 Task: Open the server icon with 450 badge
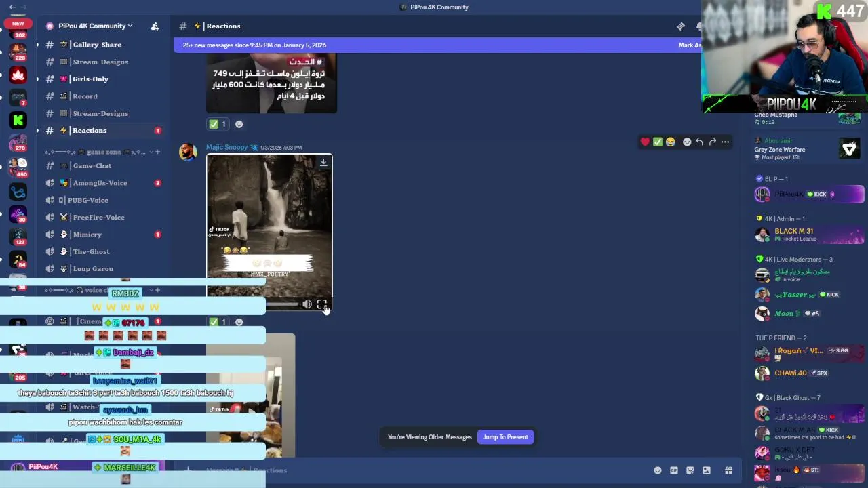coord(18,166)
